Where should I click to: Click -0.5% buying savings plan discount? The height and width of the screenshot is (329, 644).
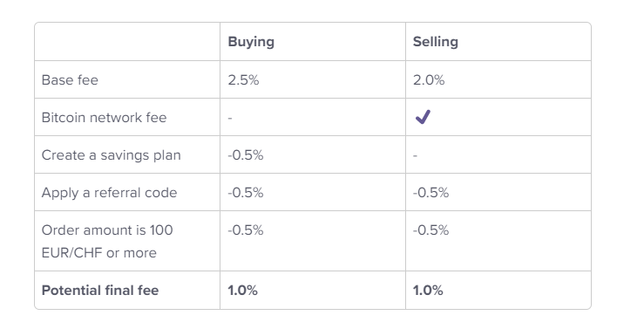pos(246,155)
